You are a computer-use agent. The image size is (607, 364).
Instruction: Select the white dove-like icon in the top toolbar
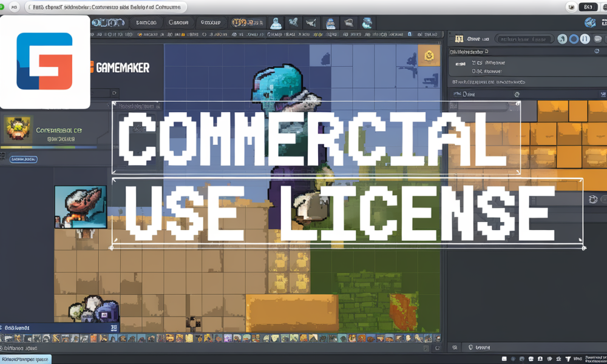coord(311,23)
